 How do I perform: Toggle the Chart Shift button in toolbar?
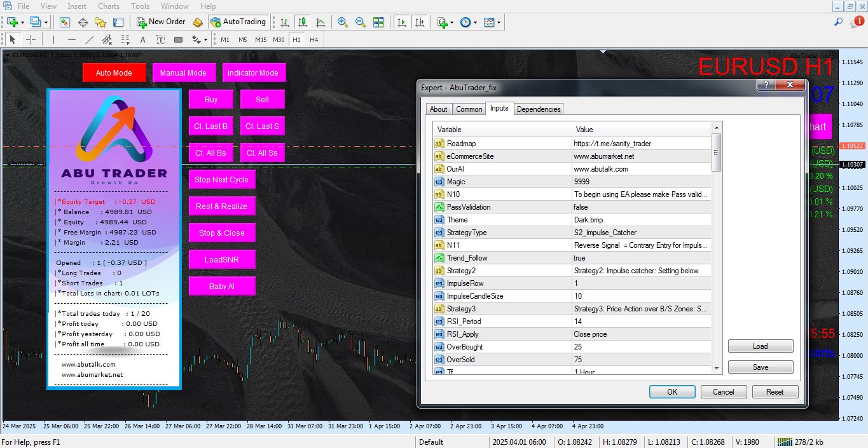[419, 22]
